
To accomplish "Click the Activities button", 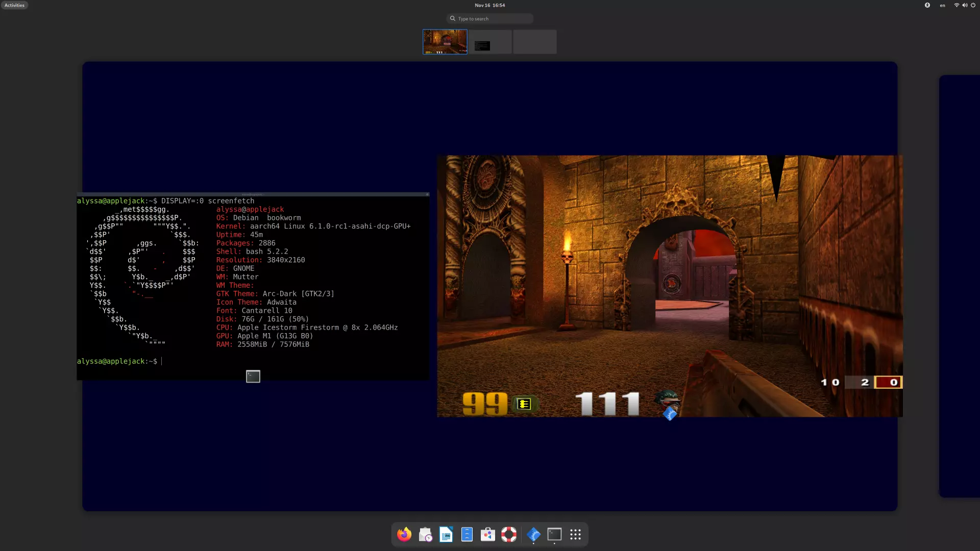I will pos(14,5).
